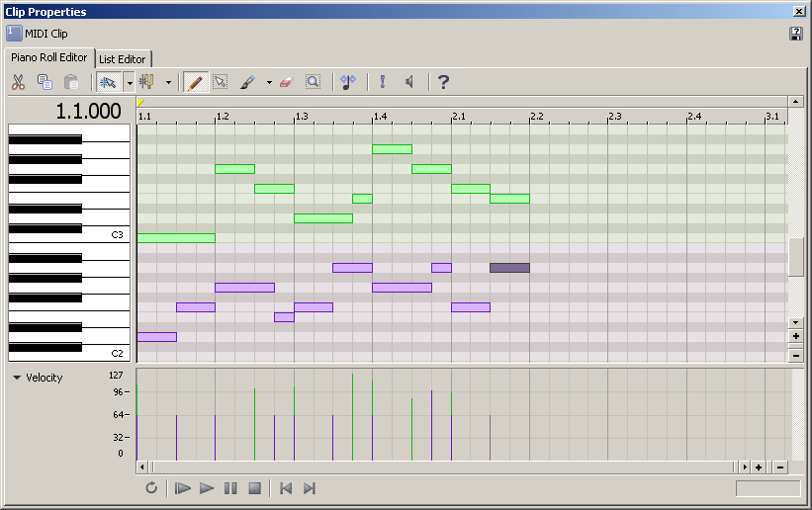
Task: Select the arrow selection tool
Action: pos(221,82)
